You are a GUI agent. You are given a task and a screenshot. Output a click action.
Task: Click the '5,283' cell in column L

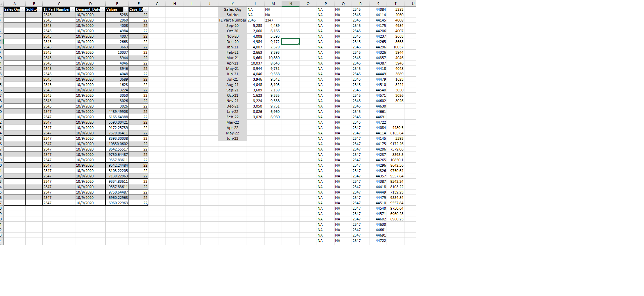click(x=256, y=26)
